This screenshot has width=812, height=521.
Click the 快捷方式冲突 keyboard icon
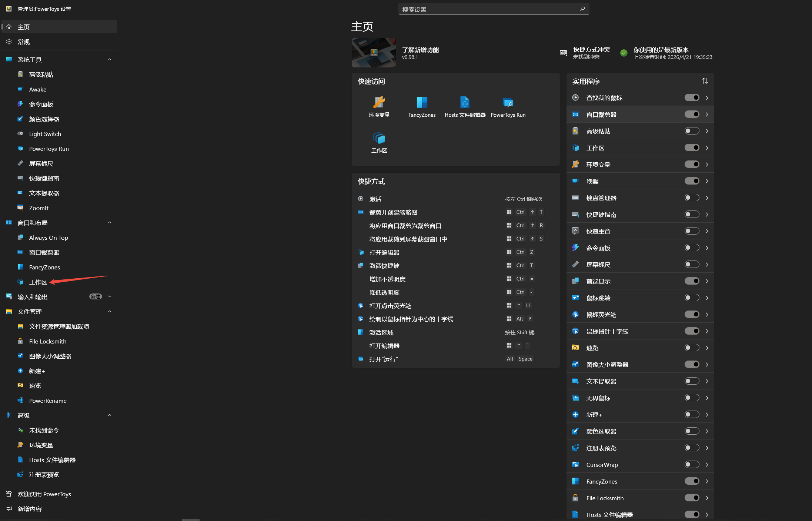563,53
